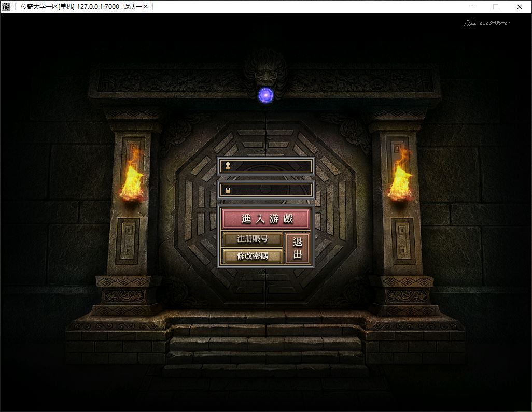Hit the 退出 exit button
Image resolution: width=532 pixels, height=412 pixels.
click(298, 248)
